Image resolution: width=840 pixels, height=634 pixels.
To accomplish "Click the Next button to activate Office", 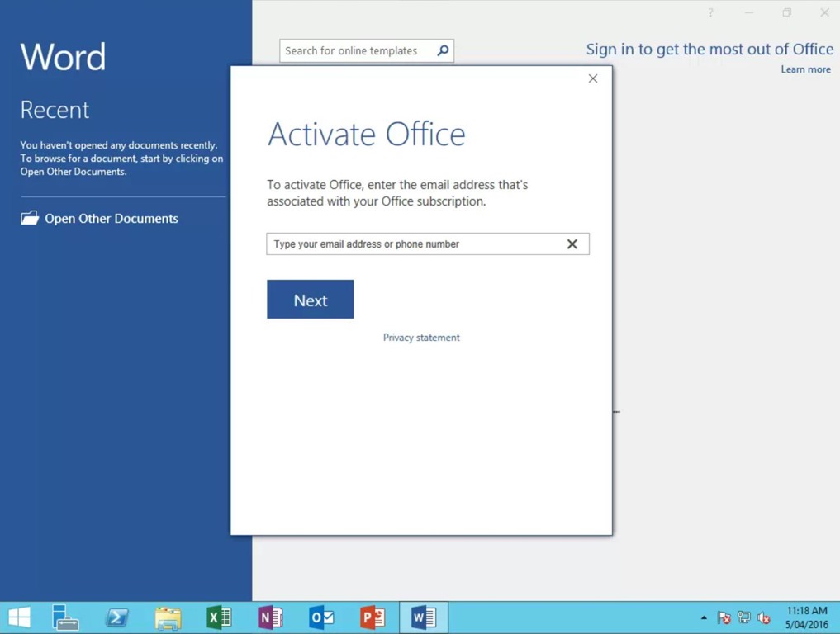I will (x=310, y=299).
